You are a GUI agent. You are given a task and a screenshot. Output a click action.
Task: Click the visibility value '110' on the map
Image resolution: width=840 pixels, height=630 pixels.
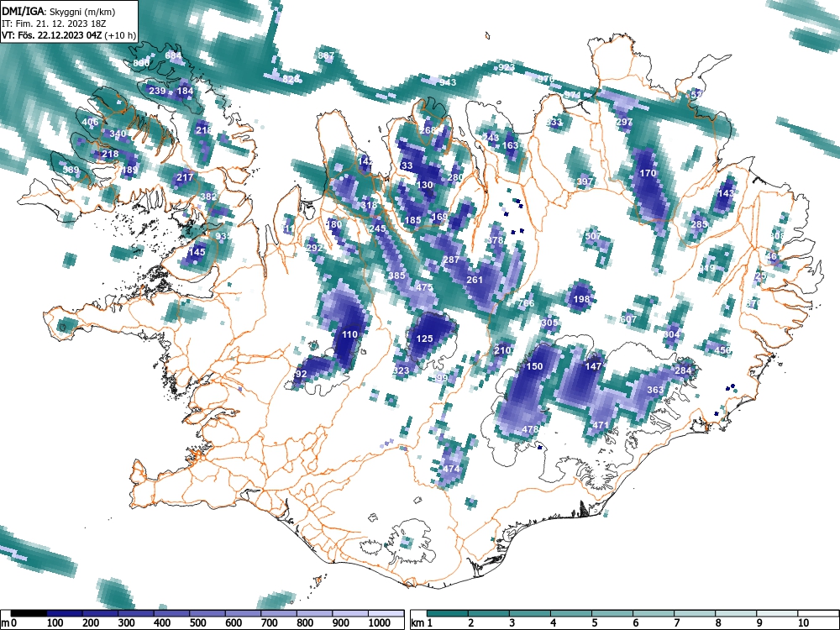pyautogui.click(x=349, y=334)
